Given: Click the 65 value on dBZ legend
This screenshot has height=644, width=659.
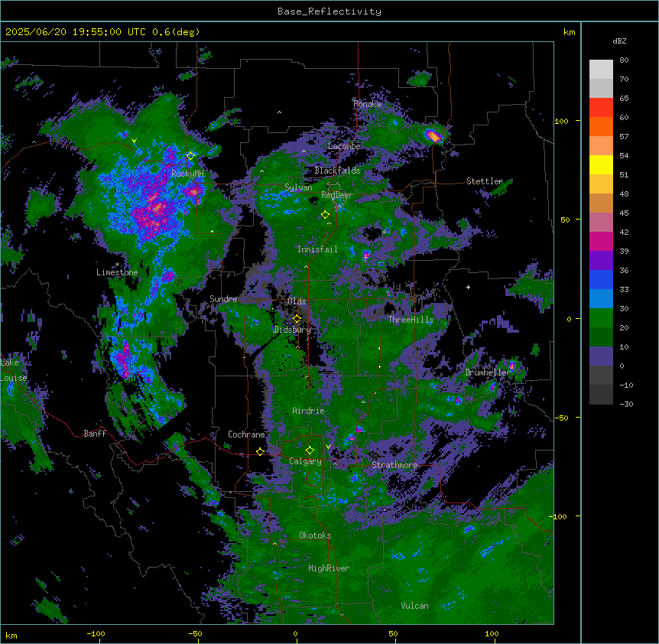Looking at the screenshot, I should (624, 99).
